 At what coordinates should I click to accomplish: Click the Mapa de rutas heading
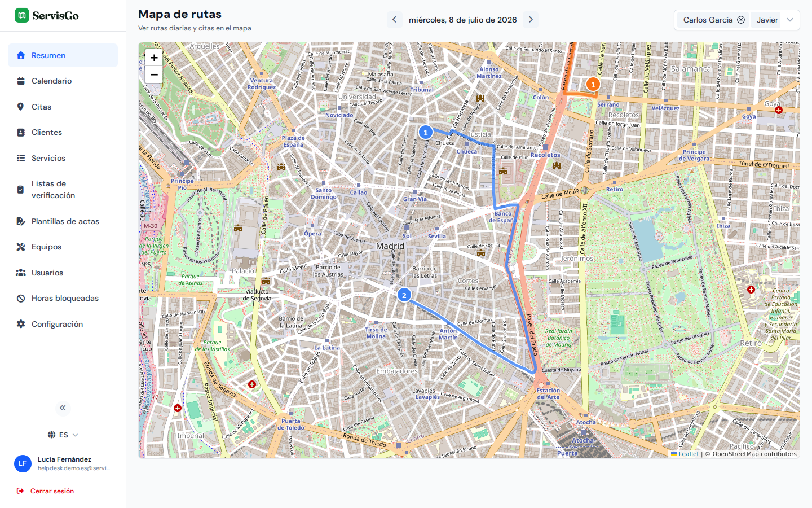[x=180, y=14]
